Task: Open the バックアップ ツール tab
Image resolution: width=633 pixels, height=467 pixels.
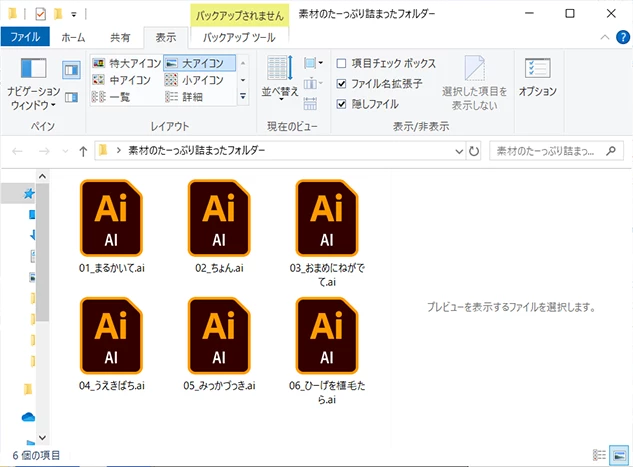Action: coord(239,38)
